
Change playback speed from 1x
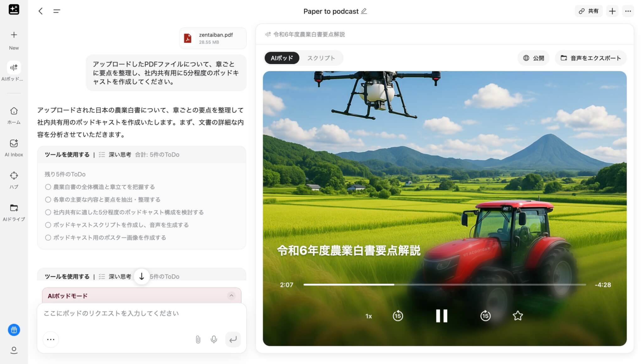(369, 316)
